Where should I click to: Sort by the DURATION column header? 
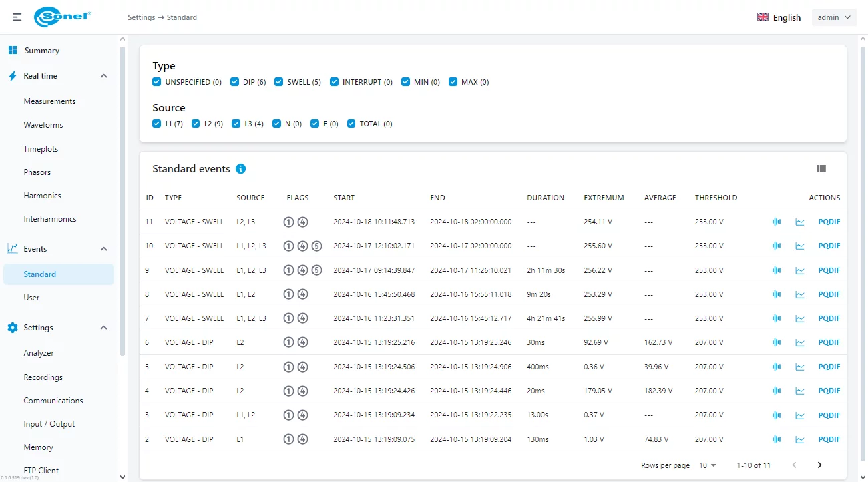point(545,198)
